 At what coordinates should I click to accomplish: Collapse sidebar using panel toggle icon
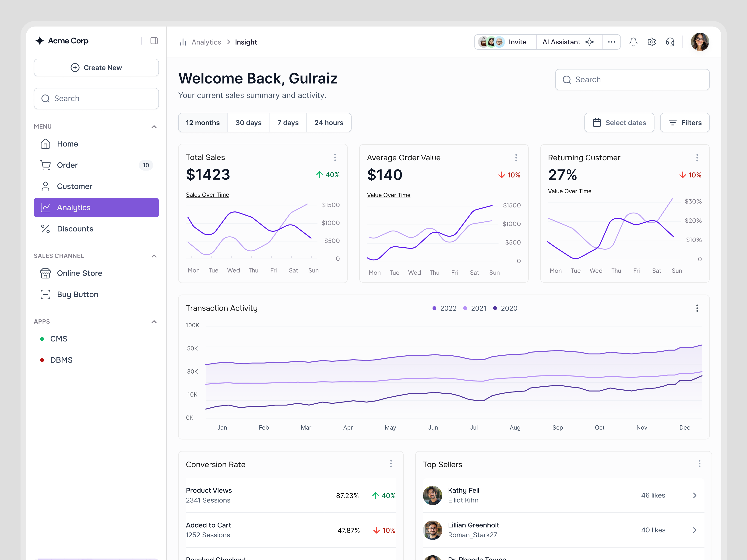tap(154, 41)
